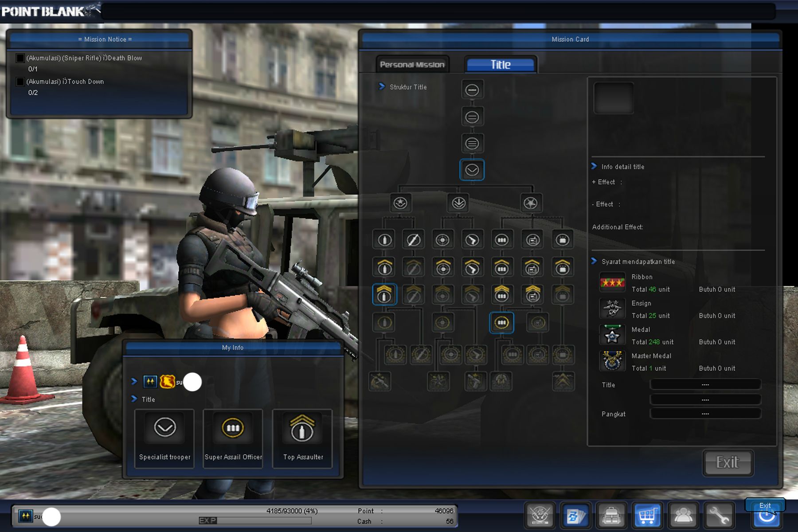798x532 pixels.
Task: Select the single-chevron crosshair title node
Action: tap(442, 267)
